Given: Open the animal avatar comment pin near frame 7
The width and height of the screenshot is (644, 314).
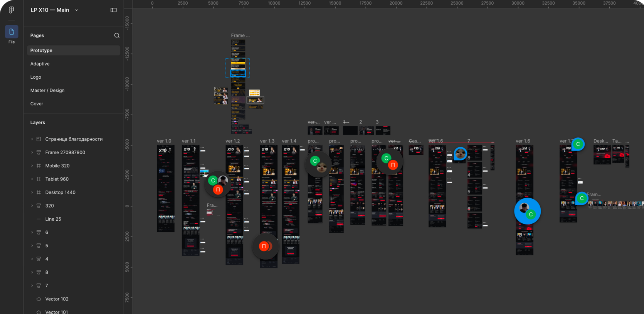Looking at the screenshot, I should click(x=460, y=154).
